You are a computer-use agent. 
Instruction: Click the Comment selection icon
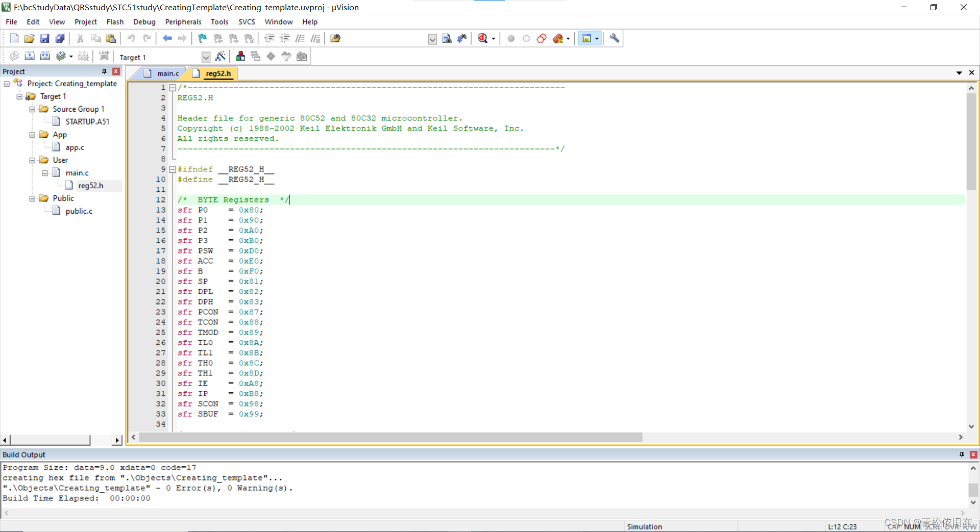pos(300,38)
